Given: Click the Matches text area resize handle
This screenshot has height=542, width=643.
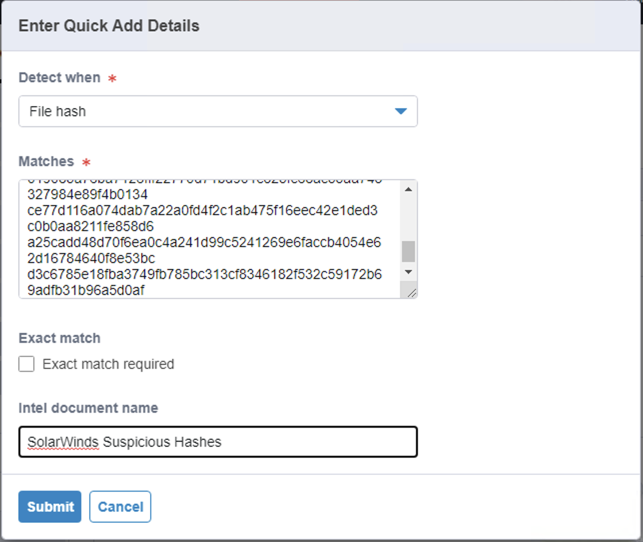Looking at the screenshot, I should pyautogui.click(x=412, y=292).
